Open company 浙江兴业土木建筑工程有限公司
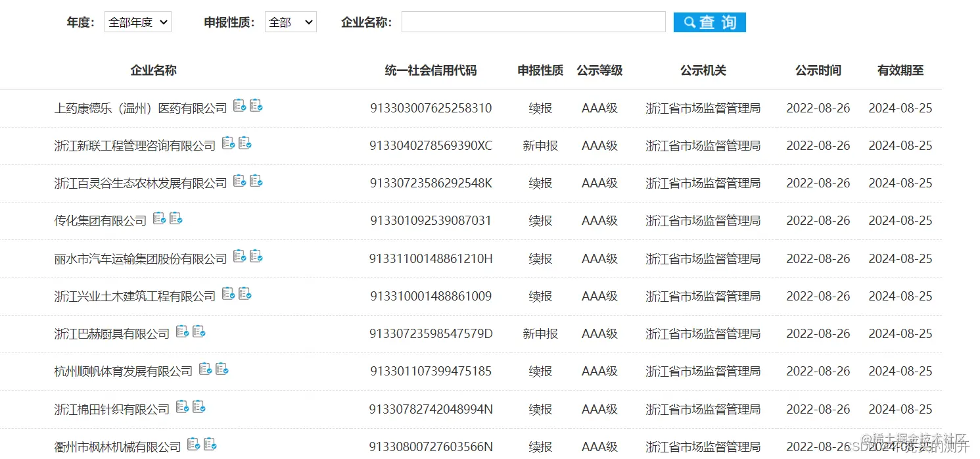Screen dimensions: 980x459 (x=135, y=297)
